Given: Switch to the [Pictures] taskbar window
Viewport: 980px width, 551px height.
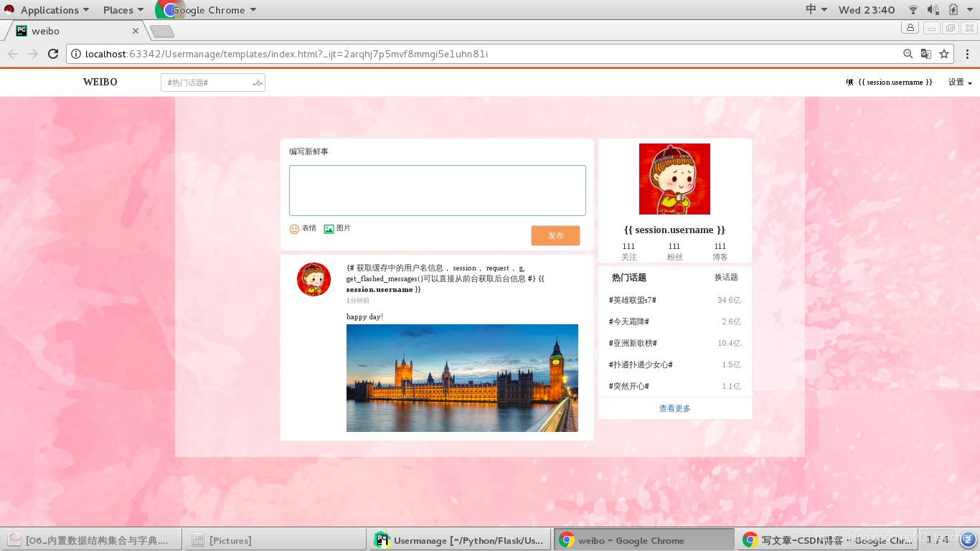Looking at the screenshot, I should 275,540.
